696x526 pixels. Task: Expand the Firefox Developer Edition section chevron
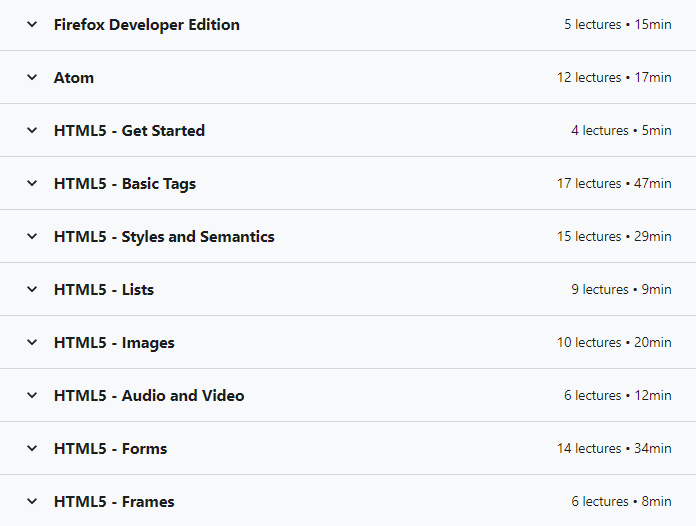(x=32, y=24)
